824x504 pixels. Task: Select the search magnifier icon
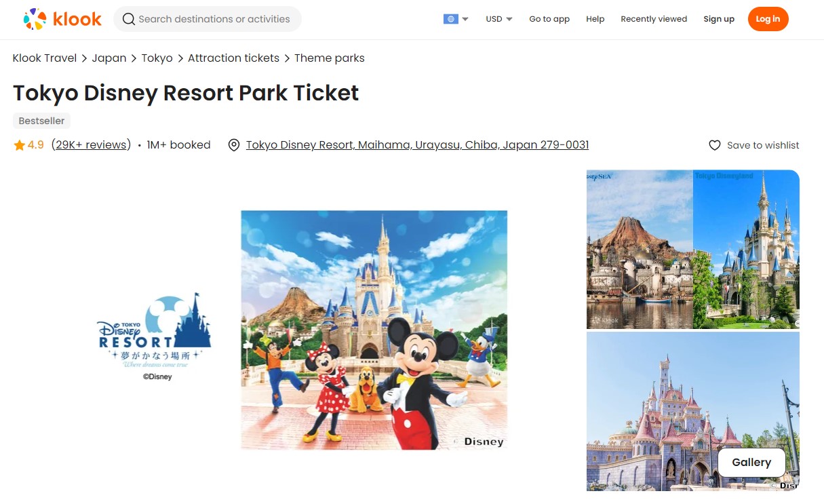tap(128, 19)
